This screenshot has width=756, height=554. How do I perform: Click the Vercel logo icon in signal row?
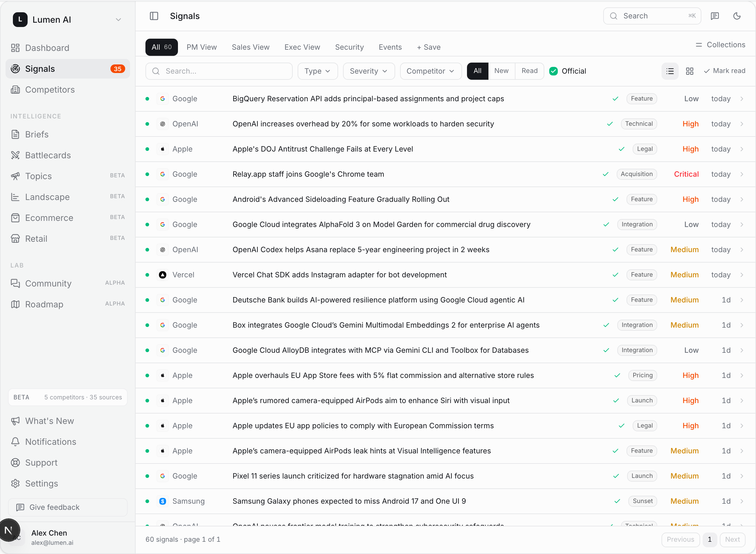(x=163, y=275)
